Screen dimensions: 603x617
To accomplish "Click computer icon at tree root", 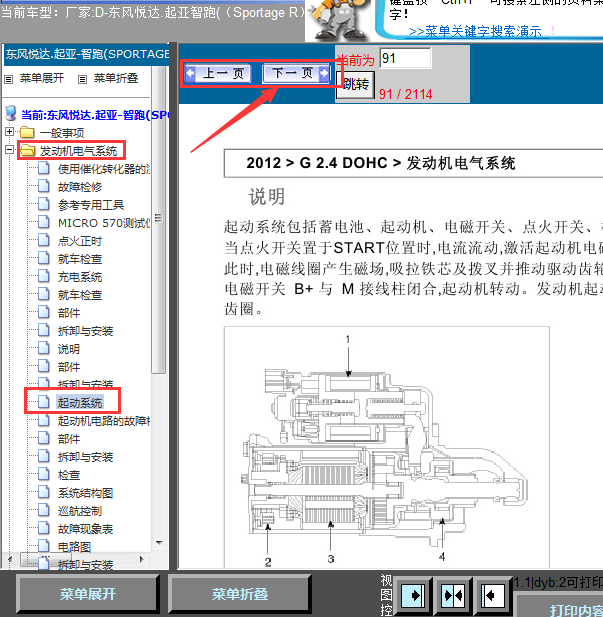I will pos(11,113).
